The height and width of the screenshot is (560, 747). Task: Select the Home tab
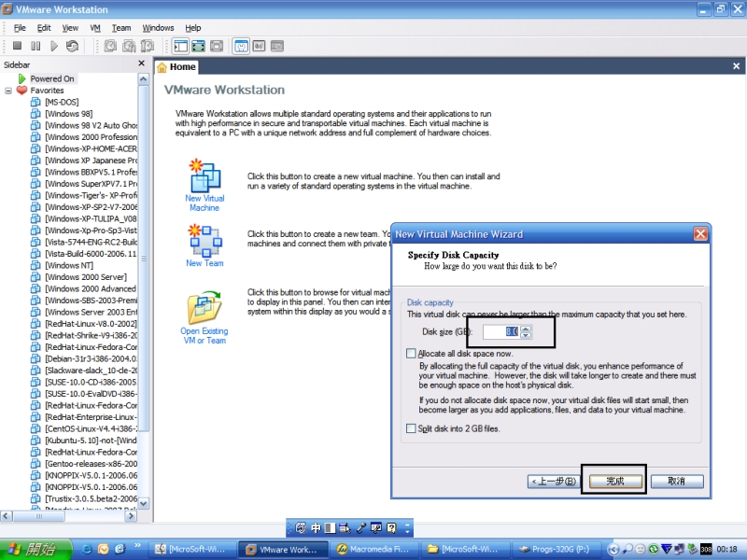click(x=176, y=66)
